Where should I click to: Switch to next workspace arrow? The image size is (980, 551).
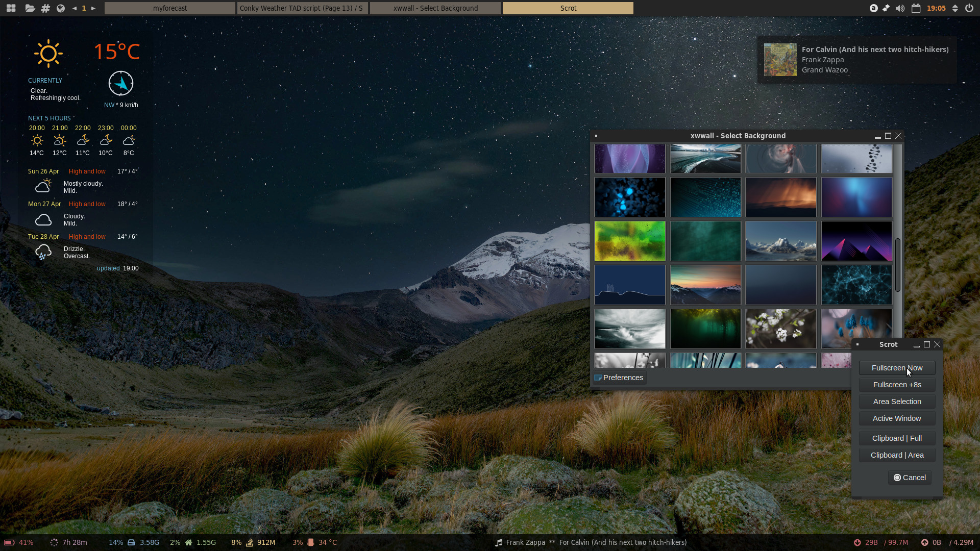pos(93,8)
